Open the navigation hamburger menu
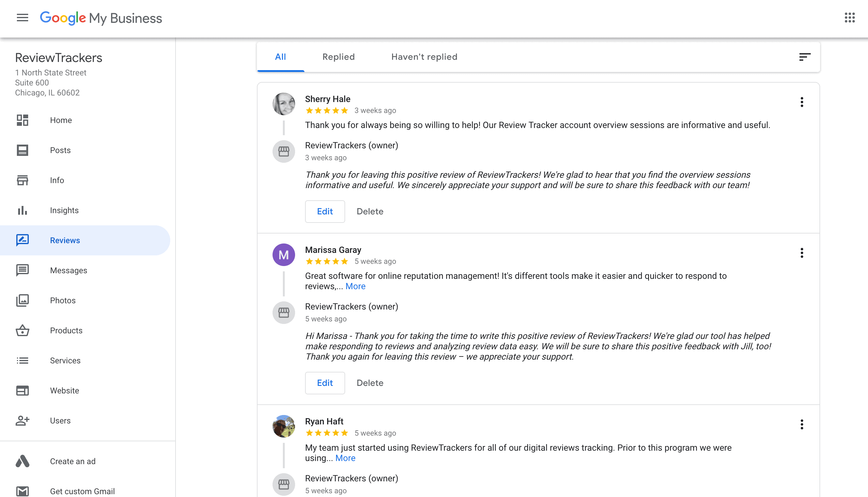The image size is (868, 497). point(22,18)
